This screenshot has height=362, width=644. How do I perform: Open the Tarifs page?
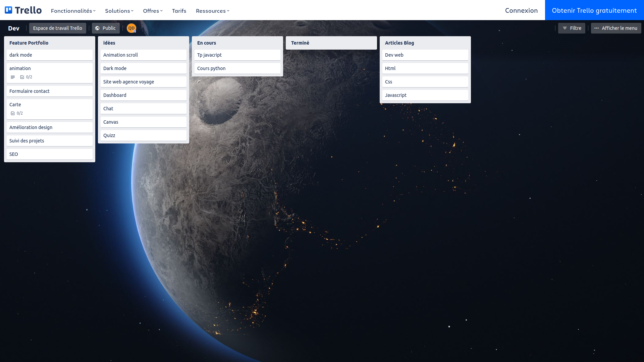(x=179, y=11)
